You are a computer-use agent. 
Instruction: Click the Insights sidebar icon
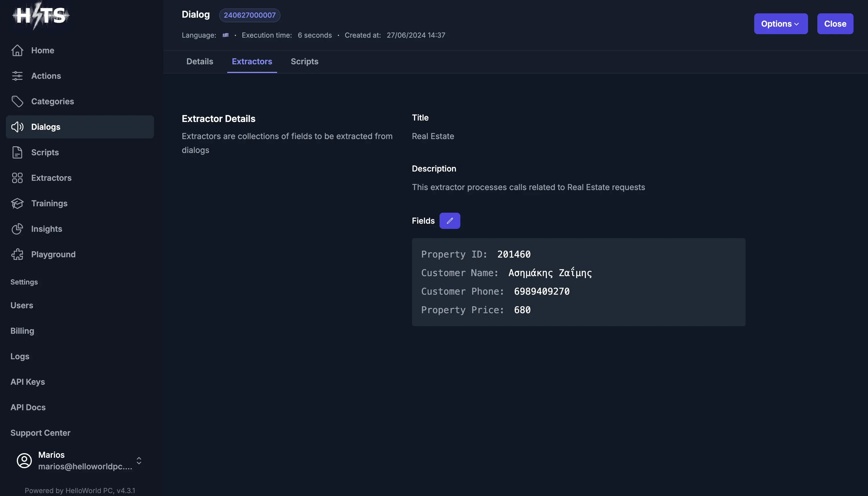point(17,229)
